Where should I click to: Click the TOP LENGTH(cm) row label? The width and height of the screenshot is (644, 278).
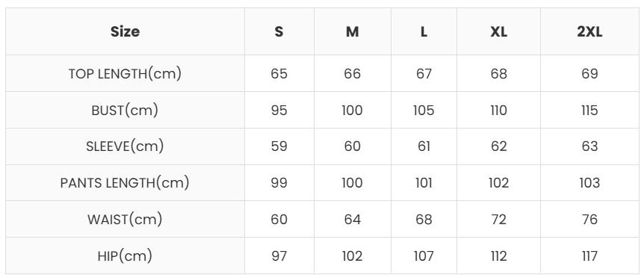pos(125,74)
